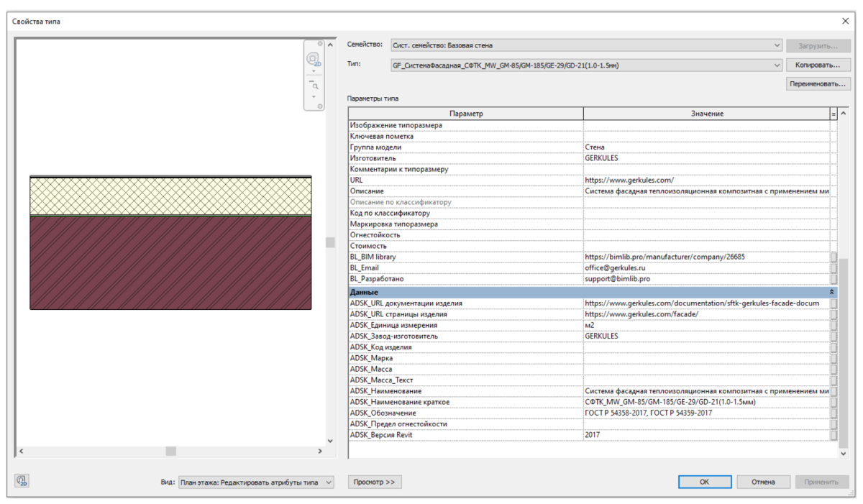Image resolution: width=863 pixels, height=504 pixels.
Task: Close the preview navigation bar
Action: click(320, 45)
